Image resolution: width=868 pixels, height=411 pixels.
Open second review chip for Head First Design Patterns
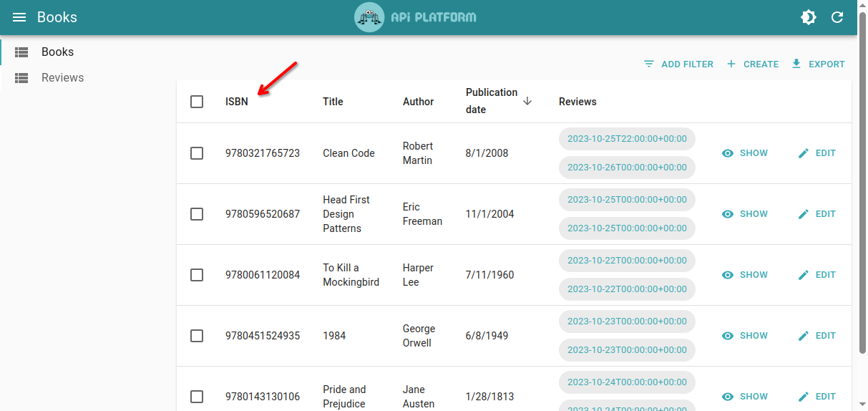(x=627, y=228)
